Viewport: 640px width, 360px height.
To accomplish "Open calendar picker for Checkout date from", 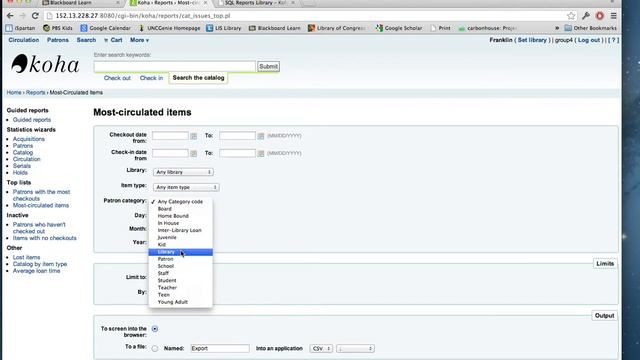I will (x=193, y=136).
